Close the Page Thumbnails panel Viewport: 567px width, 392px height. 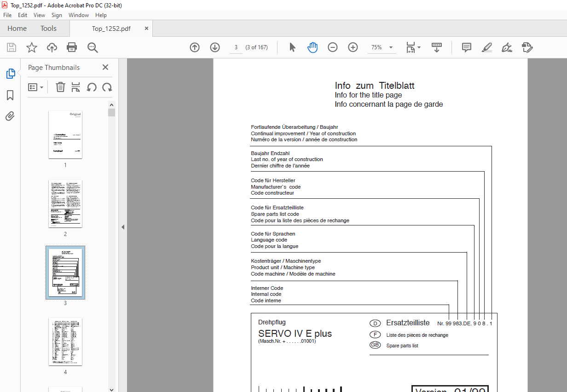tap(105, 67)
